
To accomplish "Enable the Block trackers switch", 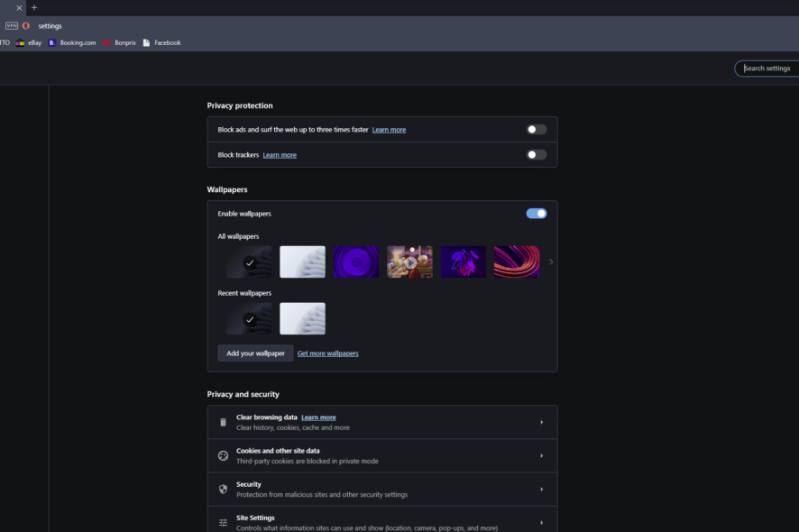I will coord(536,155).
